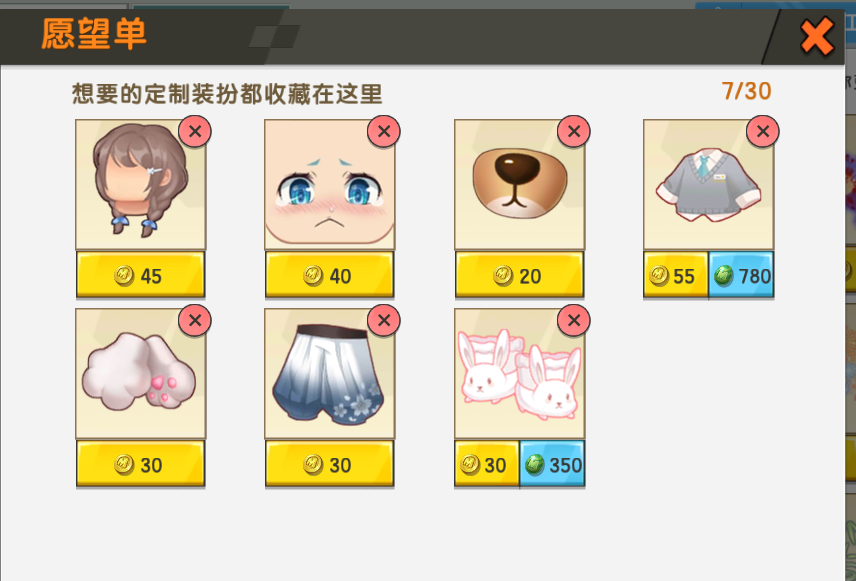This screenshot has width=856, height=581.
Task: Select the braided brown hair thumbnail
Action: pos(140,185)
